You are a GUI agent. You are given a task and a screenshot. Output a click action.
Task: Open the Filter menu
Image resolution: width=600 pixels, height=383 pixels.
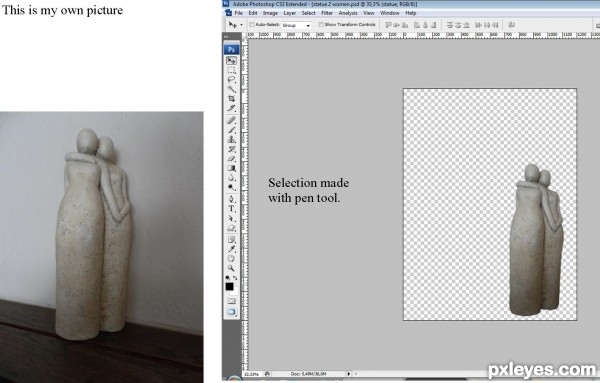pos(327,13)
